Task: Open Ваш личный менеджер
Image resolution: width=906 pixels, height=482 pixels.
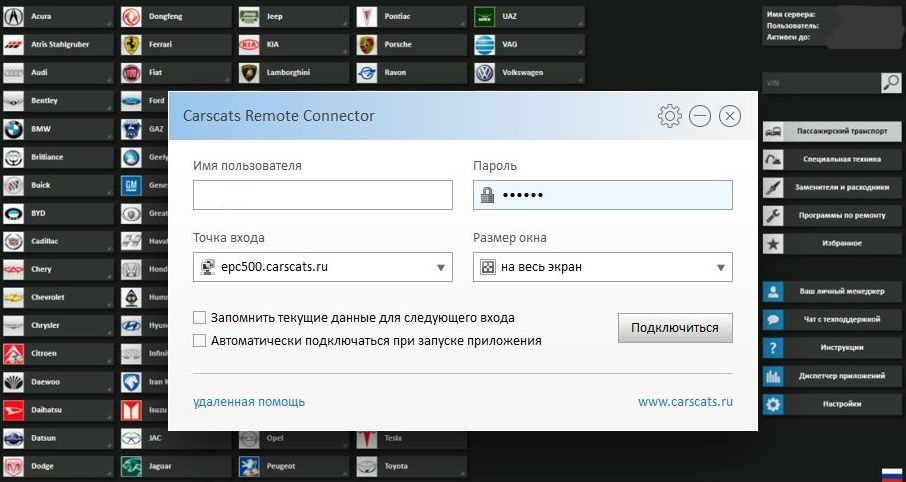Action: tap(832, 292)
